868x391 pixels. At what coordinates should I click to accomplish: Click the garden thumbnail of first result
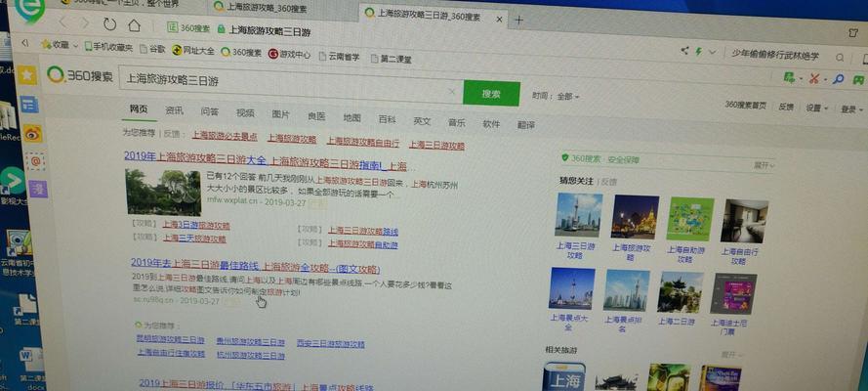point(163,193)
